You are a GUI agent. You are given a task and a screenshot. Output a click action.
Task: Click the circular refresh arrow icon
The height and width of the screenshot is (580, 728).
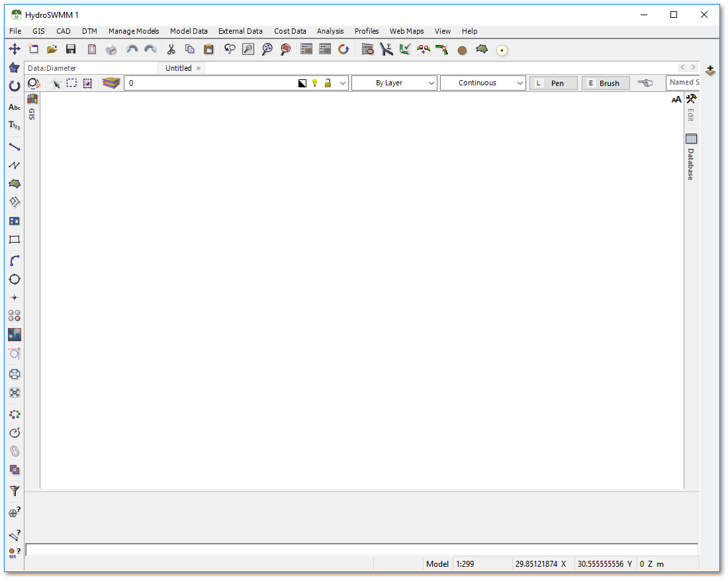coord(343,49)
